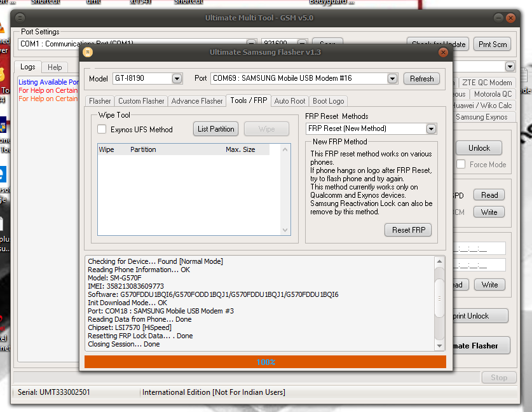532x412 pixels.
Task: Switch to the Logs tab in main window
Action: click(x=28, y=67)
